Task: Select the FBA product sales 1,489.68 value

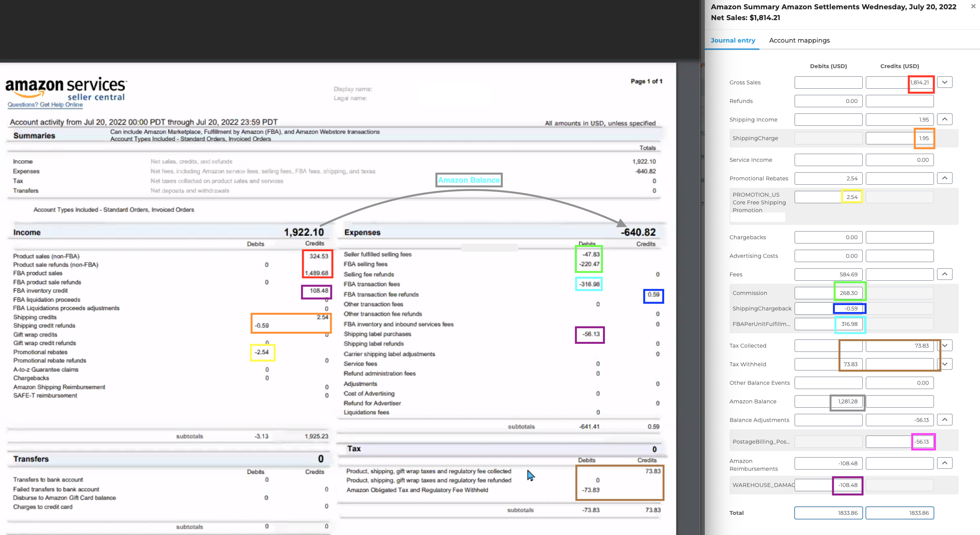Action: point(317,273)
